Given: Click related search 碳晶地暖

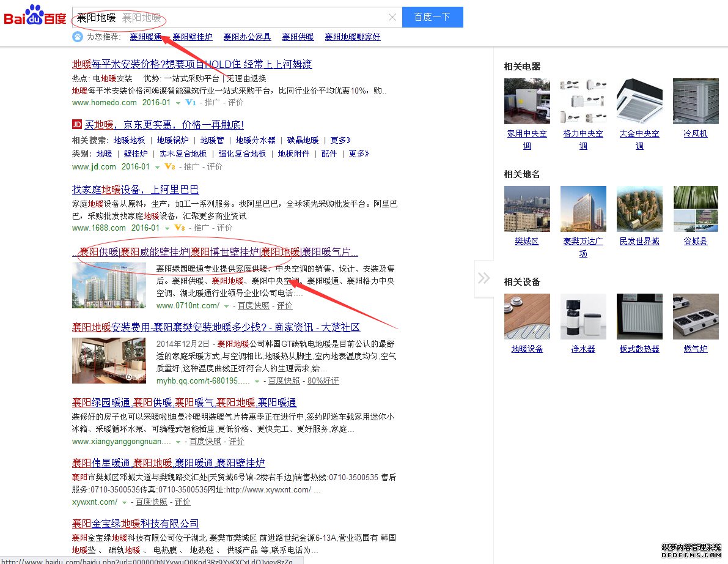Looking at the screenshot, I should coord(303,140).
